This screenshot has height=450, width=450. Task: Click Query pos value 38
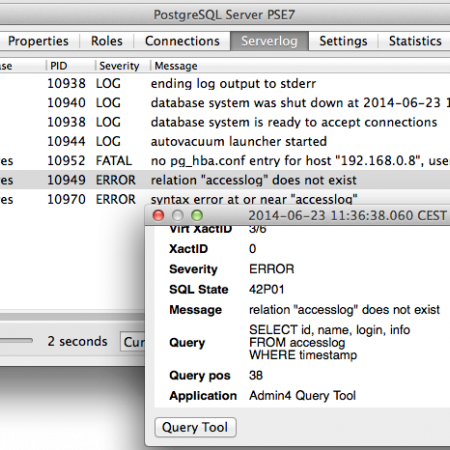pos(256,375)
